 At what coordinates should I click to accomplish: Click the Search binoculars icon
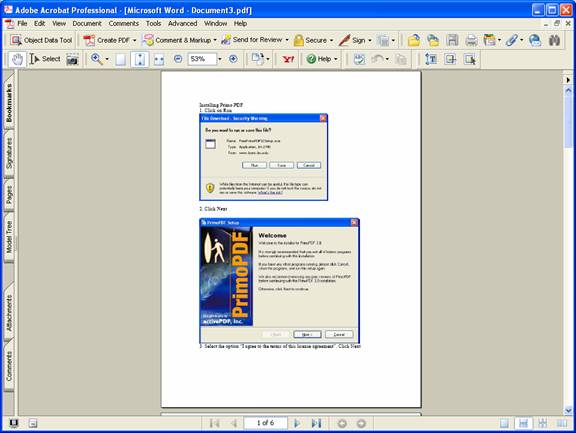pos(554,40)
